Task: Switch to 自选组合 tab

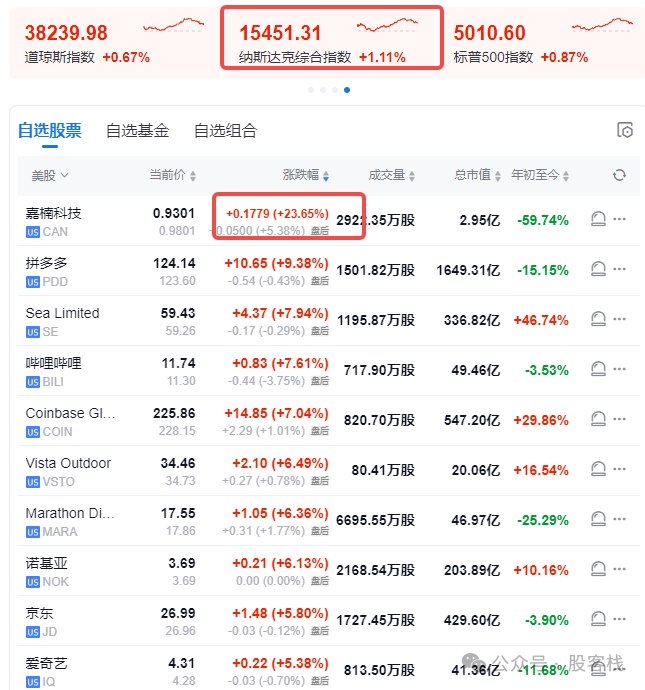Action: click(226, 131)
